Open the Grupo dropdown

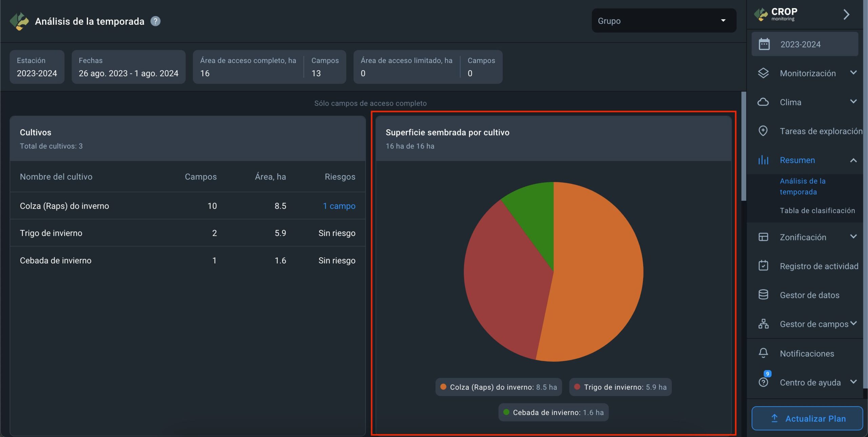pos(664,21)
